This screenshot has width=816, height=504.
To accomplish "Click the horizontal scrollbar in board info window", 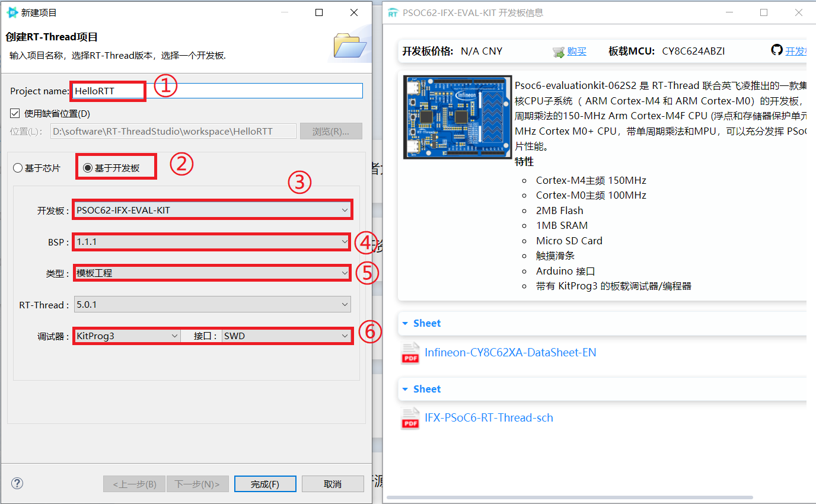I will 569,497.
